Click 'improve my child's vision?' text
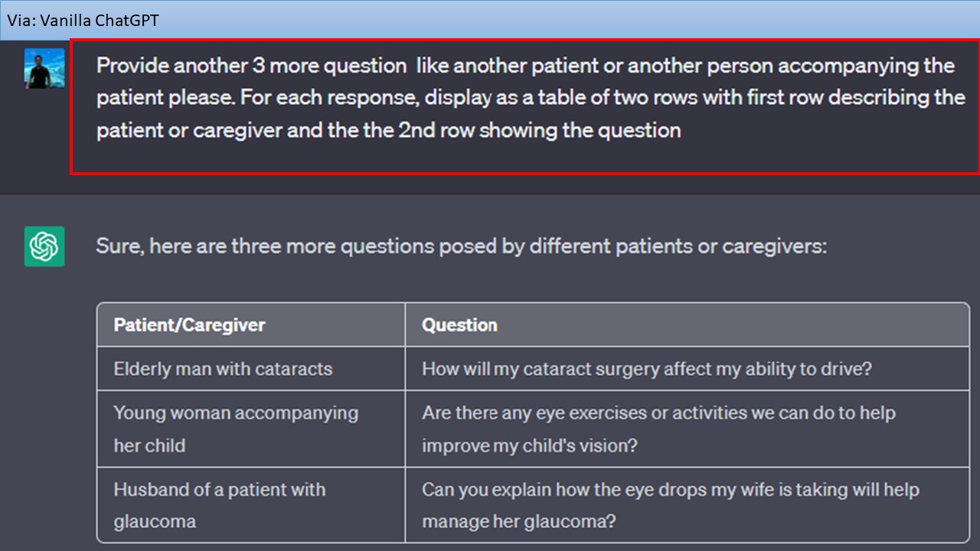980x551 pixels. point(529,445)
